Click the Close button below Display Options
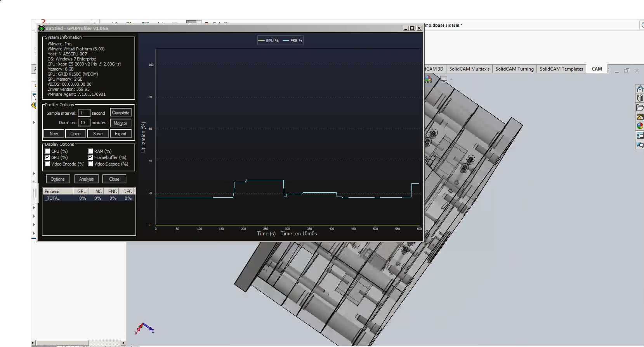The image size is (644, 347). 114,179
